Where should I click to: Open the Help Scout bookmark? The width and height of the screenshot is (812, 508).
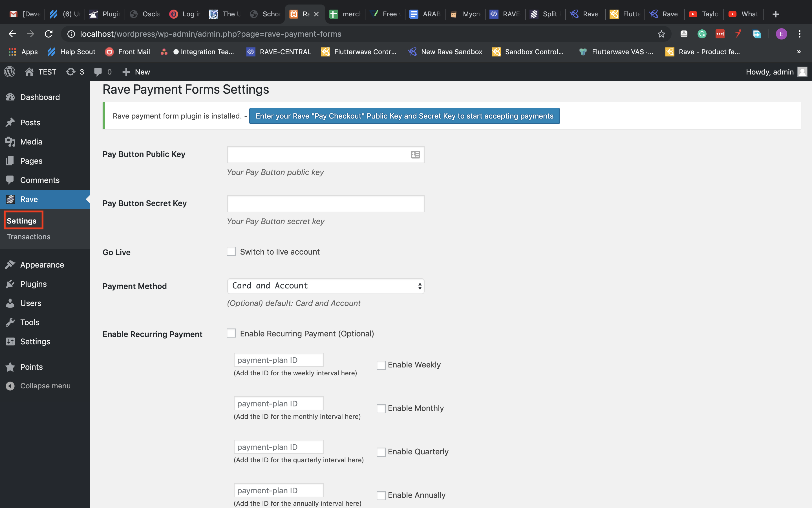[x=72, y=52]
